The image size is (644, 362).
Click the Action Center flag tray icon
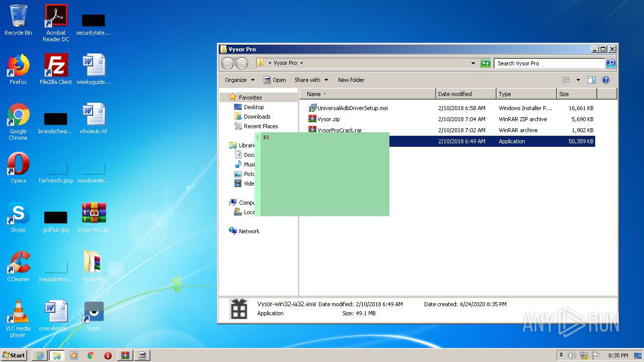click(x=596, y=355)
